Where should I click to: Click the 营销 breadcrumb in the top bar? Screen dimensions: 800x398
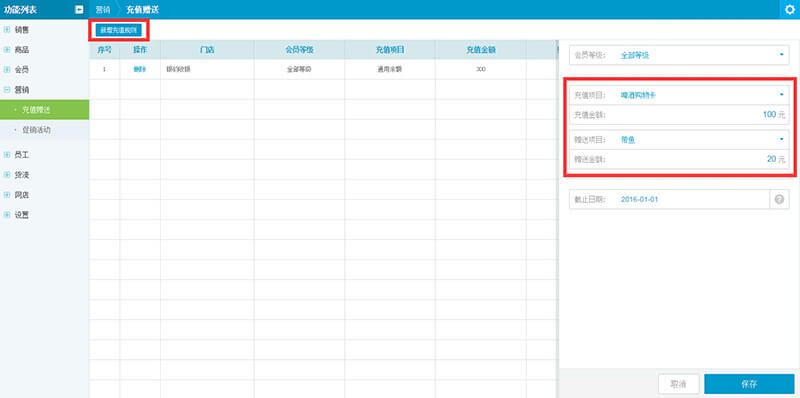coord(103,9)
